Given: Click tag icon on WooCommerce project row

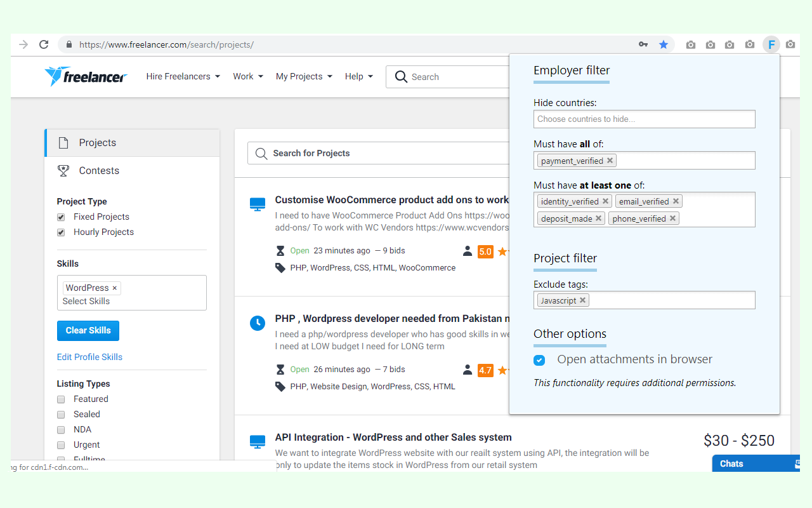Looking at the screenshot, I should point(280,268).
